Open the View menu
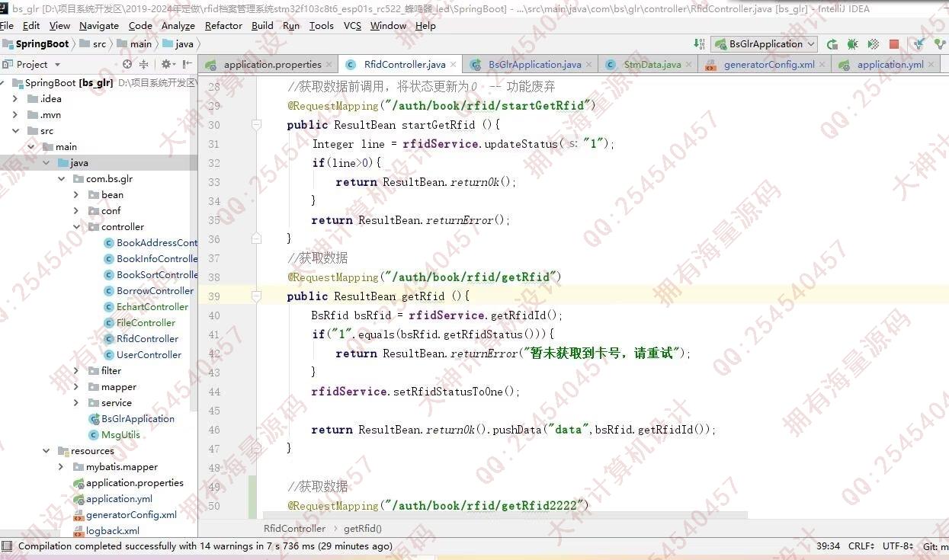 click(x=59, y=25)
